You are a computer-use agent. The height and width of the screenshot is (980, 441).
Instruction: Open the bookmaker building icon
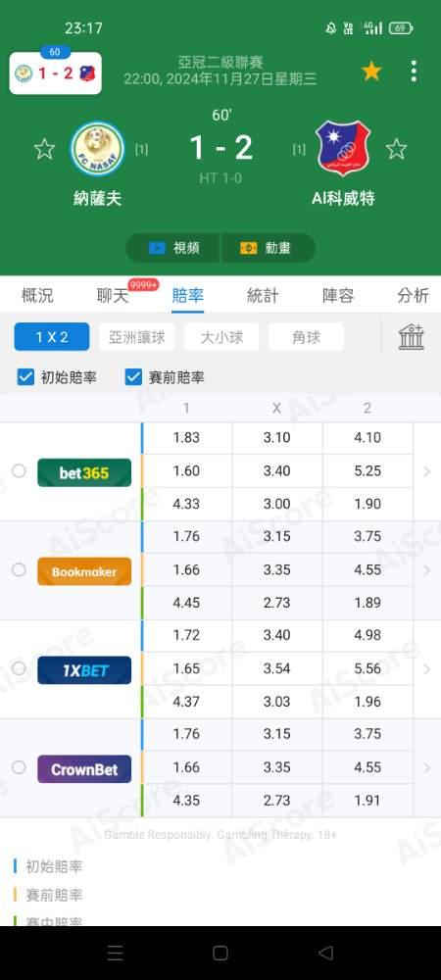coord(412,337)
